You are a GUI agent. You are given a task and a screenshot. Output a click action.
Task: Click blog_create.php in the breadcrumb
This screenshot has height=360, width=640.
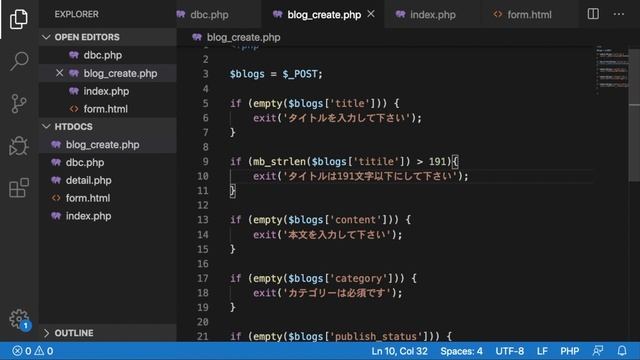pos(243,37)
